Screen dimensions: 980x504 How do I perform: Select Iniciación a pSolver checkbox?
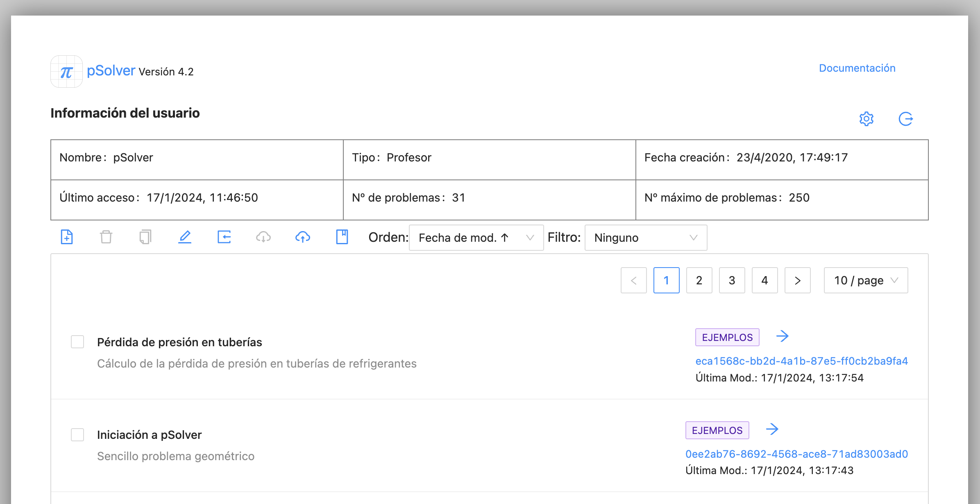[77, 435]
